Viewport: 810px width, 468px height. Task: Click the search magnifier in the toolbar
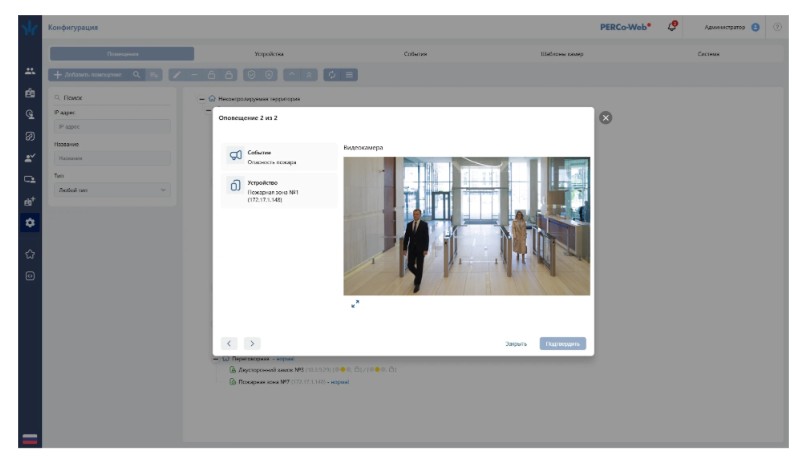tap(137, 75)
